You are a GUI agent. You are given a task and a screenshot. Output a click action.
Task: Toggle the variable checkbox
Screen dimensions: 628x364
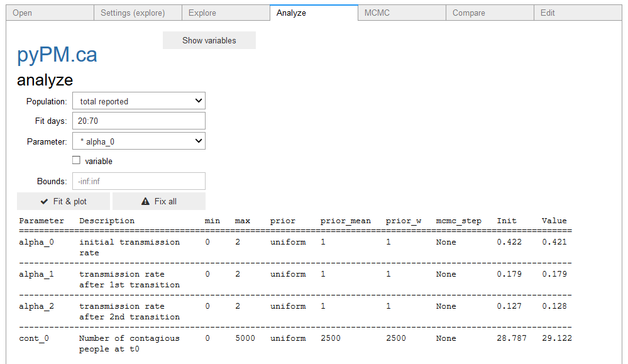tap(76, 160)
